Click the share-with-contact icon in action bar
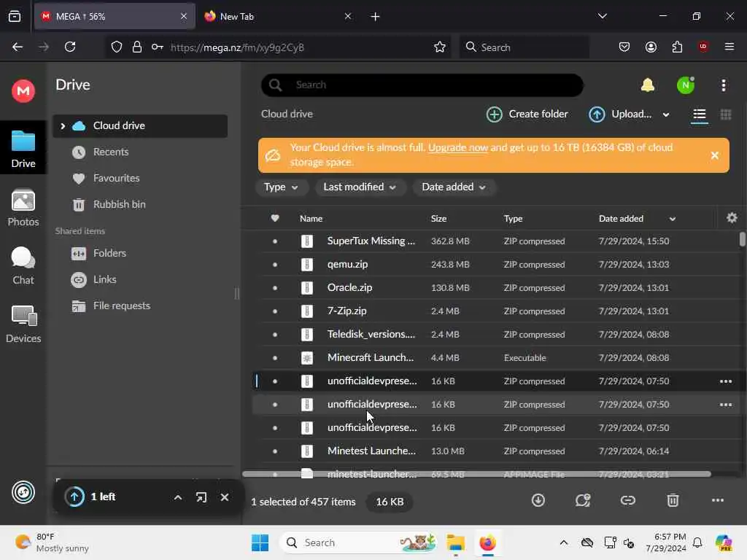This screenshot has height=560, width=747. [583, 500]
